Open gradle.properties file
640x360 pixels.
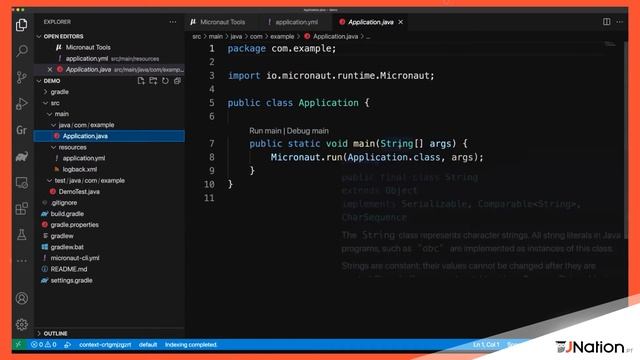click(x=74, y=225)
